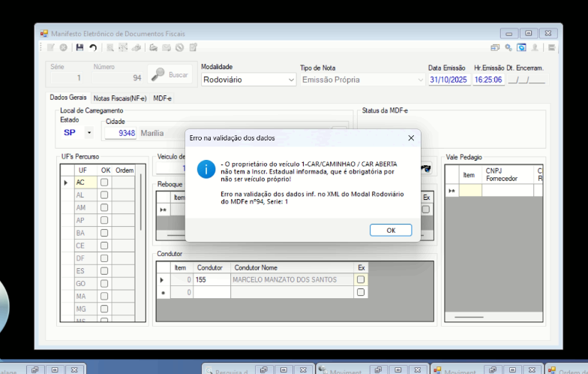Click the Condutor Nome column header
Screen dimensions: 588x374
[x=292, y=267]
